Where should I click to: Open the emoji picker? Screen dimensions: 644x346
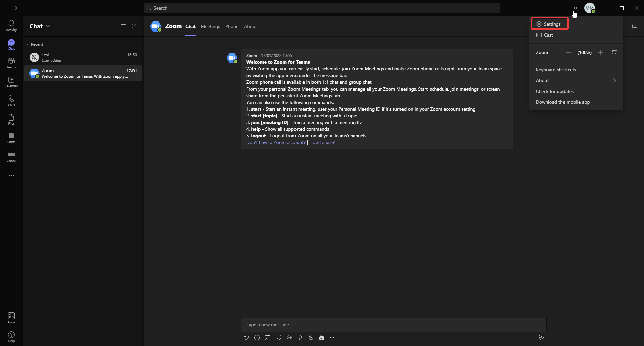point(257,338)
